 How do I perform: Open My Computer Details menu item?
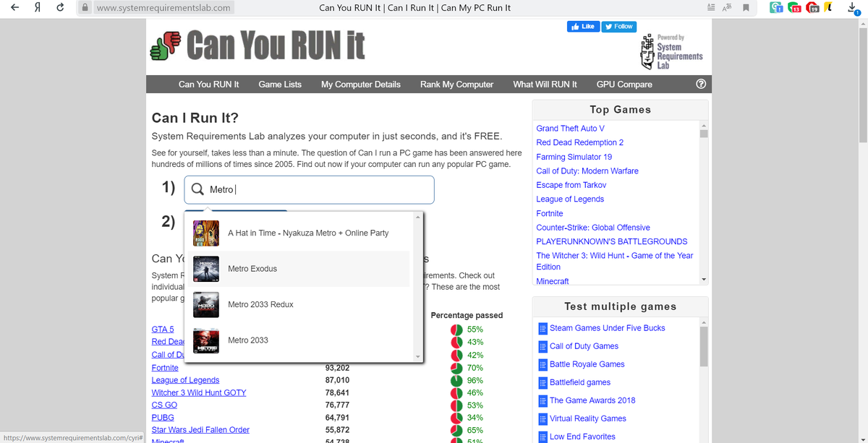pyautogui.click(x=360, y=84)
